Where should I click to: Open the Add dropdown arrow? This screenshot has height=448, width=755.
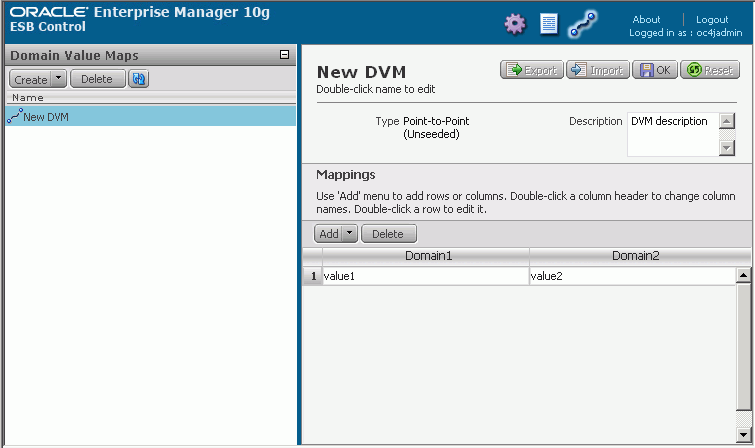click(x=350, y=234)
